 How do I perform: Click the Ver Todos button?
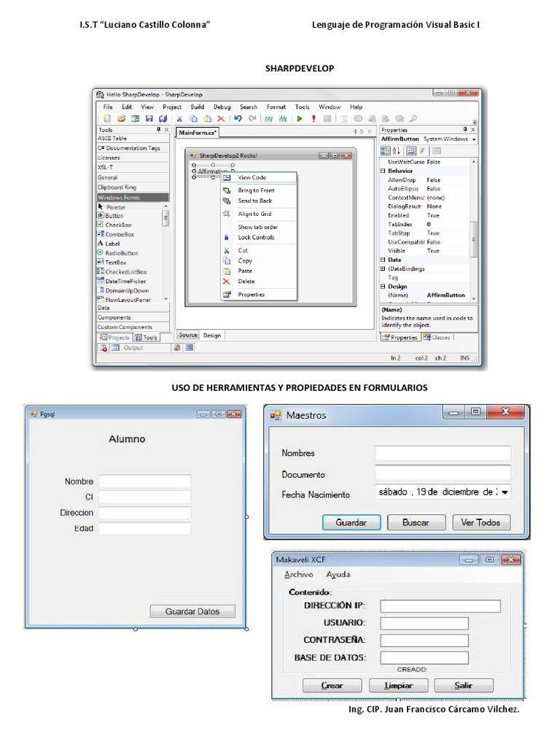pos(481,522)
